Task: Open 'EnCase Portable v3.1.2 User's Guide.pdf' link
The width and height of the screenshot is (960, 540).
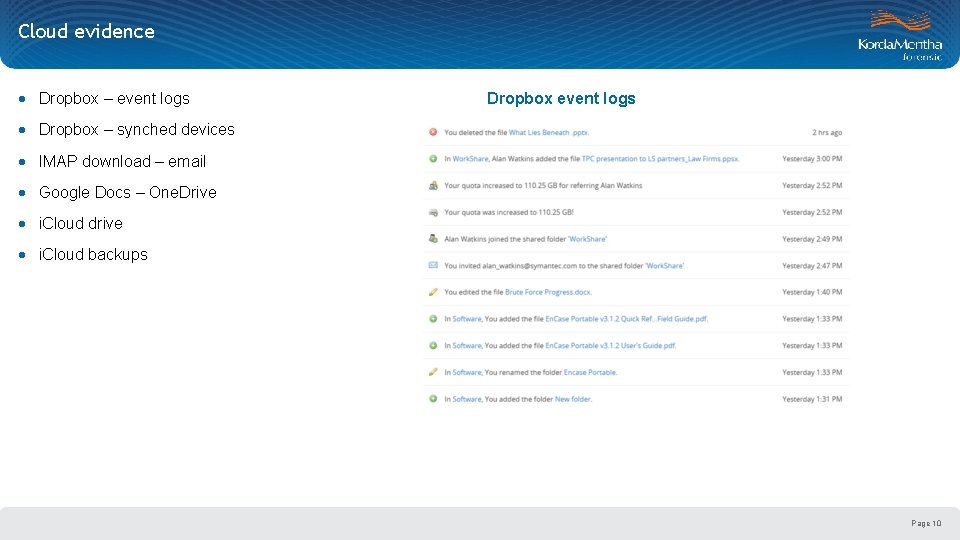Action: pyautogui.click(x=610, y=345)
